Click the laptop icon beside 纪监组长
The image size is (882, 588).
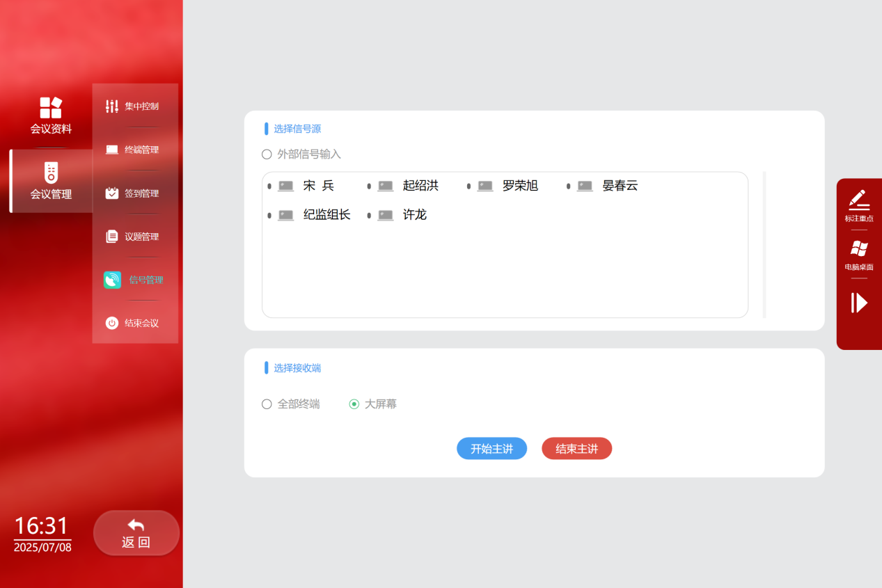click(286, 215)
